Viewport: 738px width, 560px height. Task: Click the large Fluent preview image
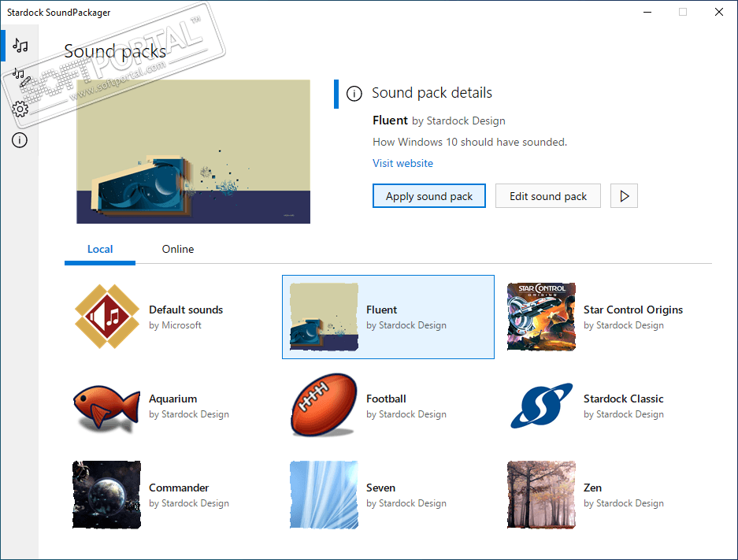pos(194,151)
